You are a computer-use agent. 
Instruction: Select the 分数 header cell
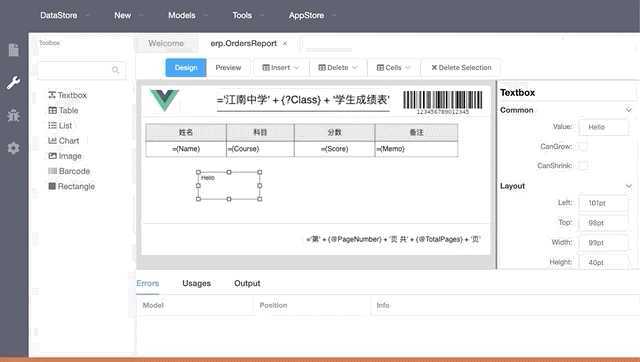(x=334, y=132)
